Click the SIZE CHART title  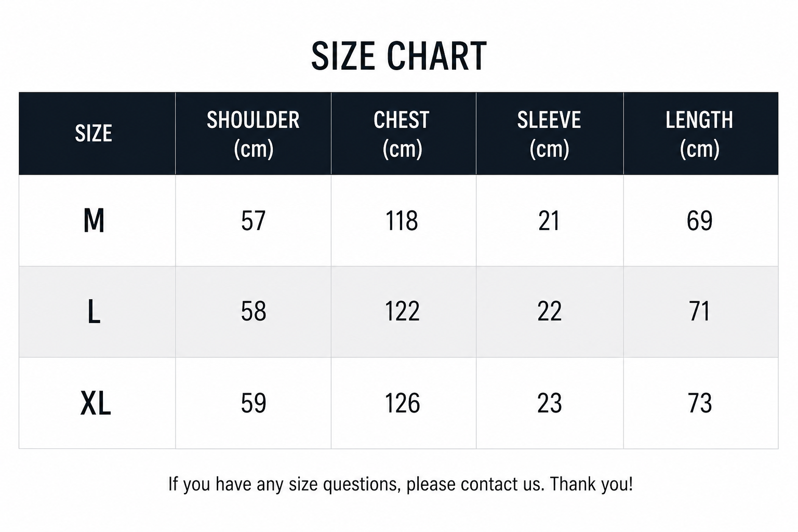pyautogui.click(x=398, y=56)
